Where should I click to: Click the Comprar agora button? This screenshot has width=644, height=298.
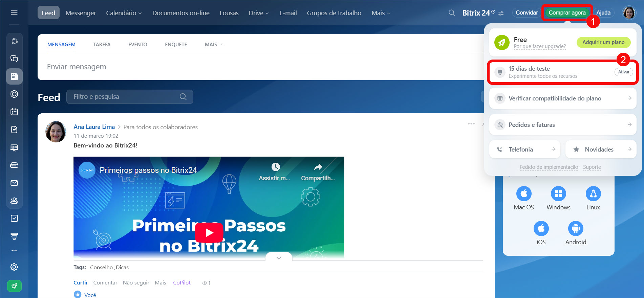(567, 13)
